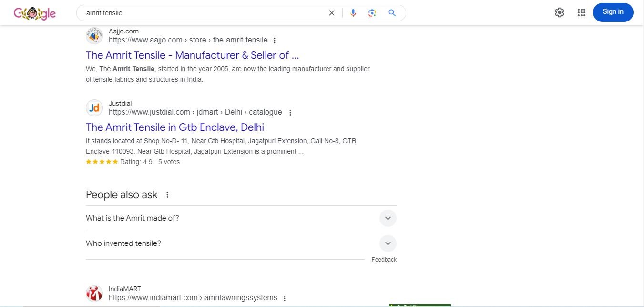Open People also ask options menu
Image resolution: width=644 pixels, height=307 pixels.
point(167,195)
